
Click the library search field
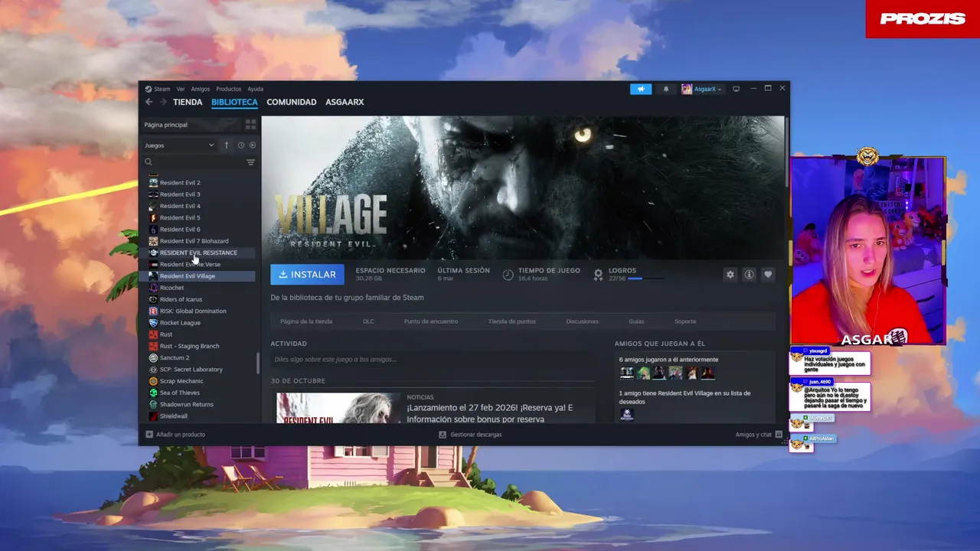[x=199, y=162]
